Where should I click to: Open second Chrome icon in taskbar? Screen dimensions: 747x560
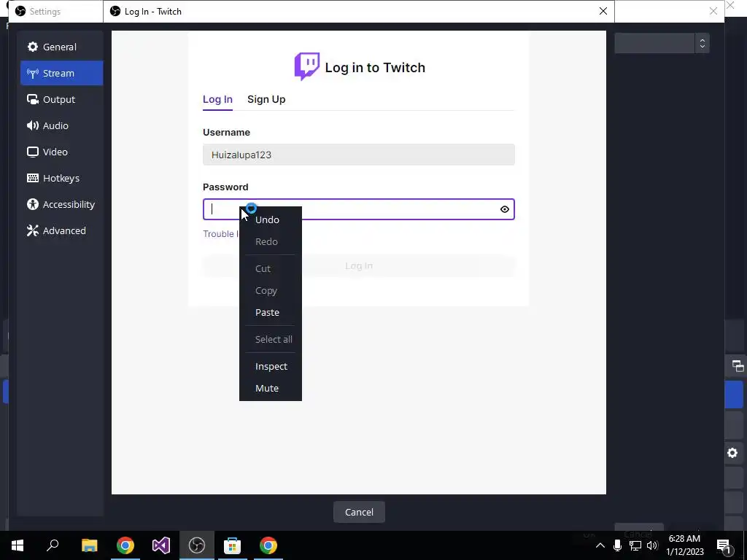pyautogui.click(x=268, y=545)
